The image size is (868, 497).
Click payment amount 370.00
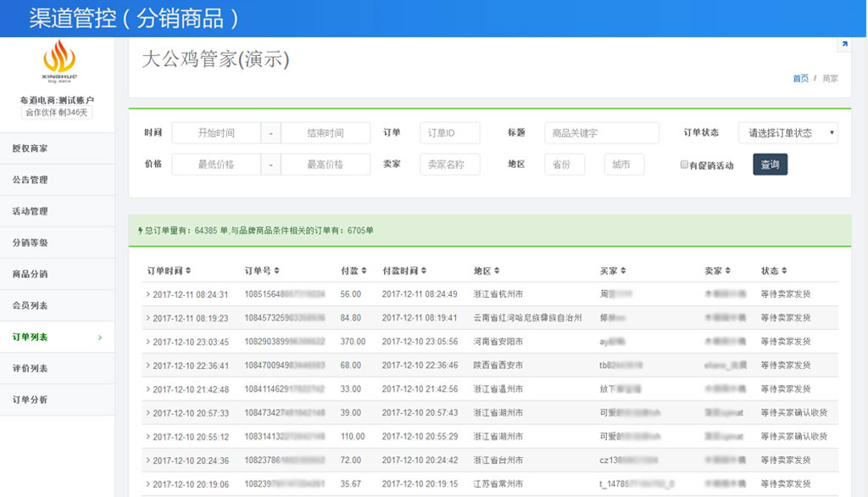(x=353, y=342)
